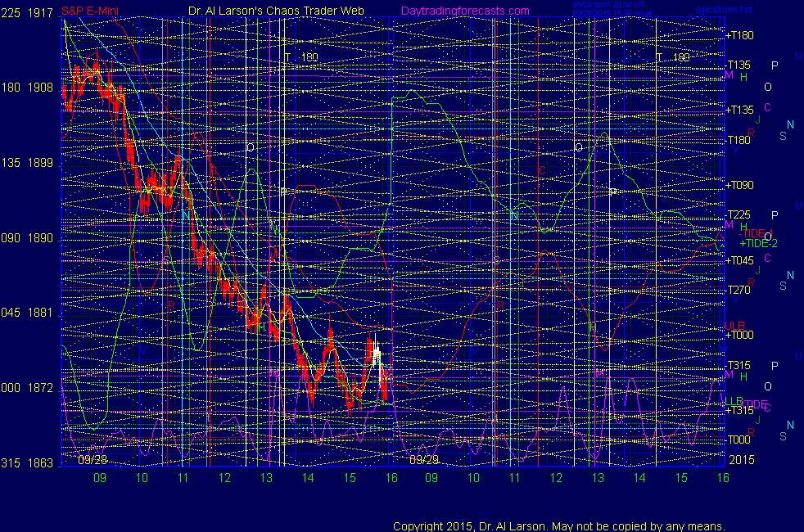Click the 1890 price axis label
Viewport: 804px width, 532px height.
pos(40,238)
